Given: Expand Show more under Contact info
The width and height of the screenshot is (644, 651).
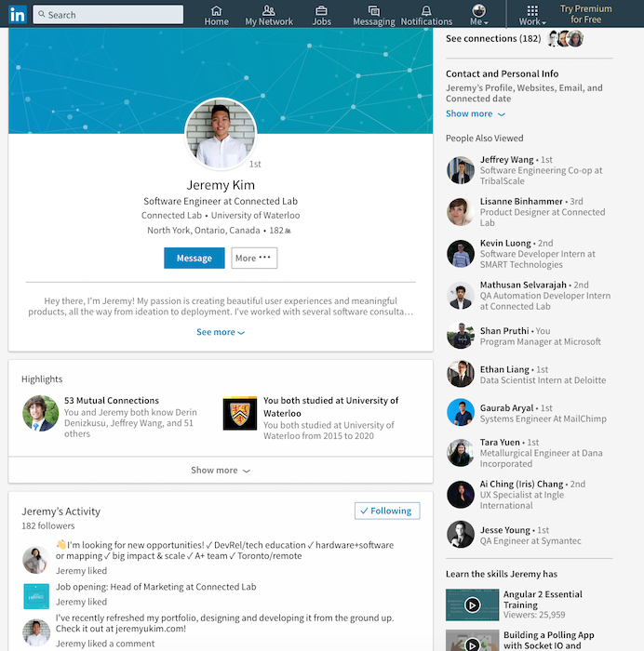Looking at the screenshot, I should (x=476, y=113).
